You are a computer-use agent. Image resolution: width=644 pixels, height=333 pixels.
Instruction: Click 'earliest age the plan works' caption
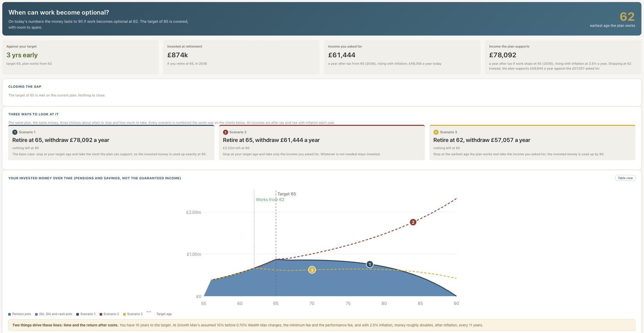(x=613, y=26)
